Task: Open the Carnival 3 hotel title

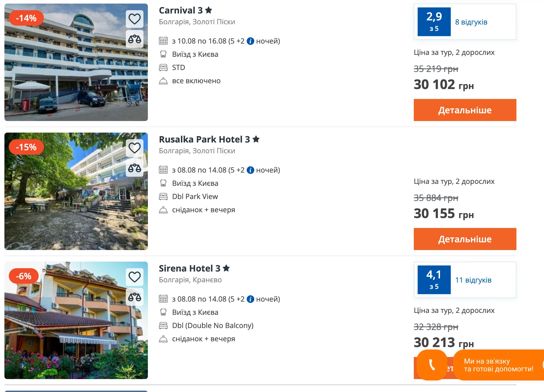Action: (185, 10)
